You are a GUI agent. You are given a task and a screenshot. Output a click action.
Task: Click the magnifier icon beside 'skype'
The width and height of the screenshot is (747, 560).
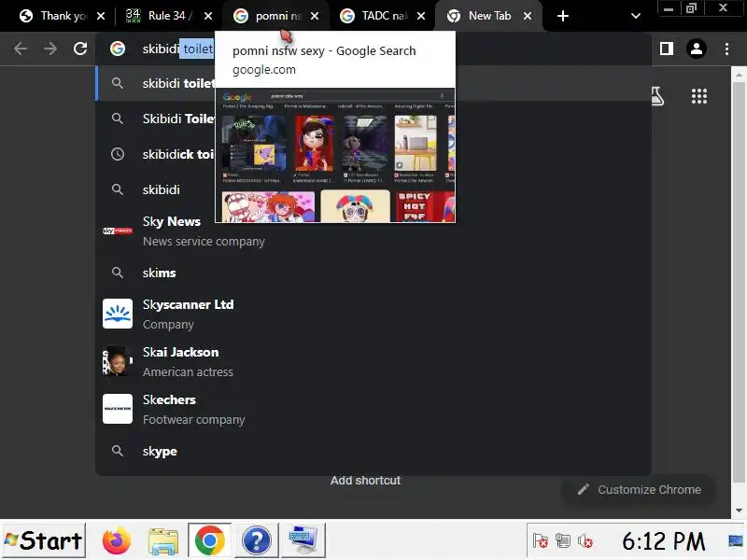118,451
